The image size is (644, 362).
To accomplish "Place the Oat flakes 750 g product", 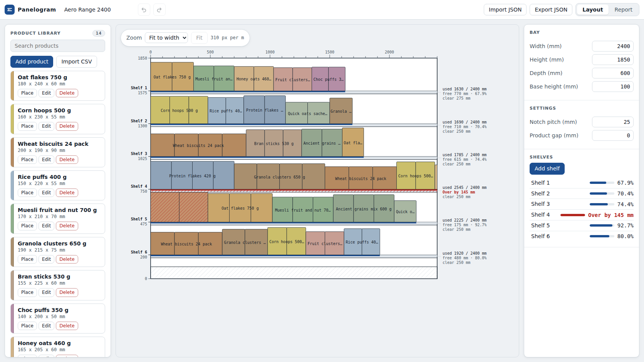I will click(x=27, y=93).
